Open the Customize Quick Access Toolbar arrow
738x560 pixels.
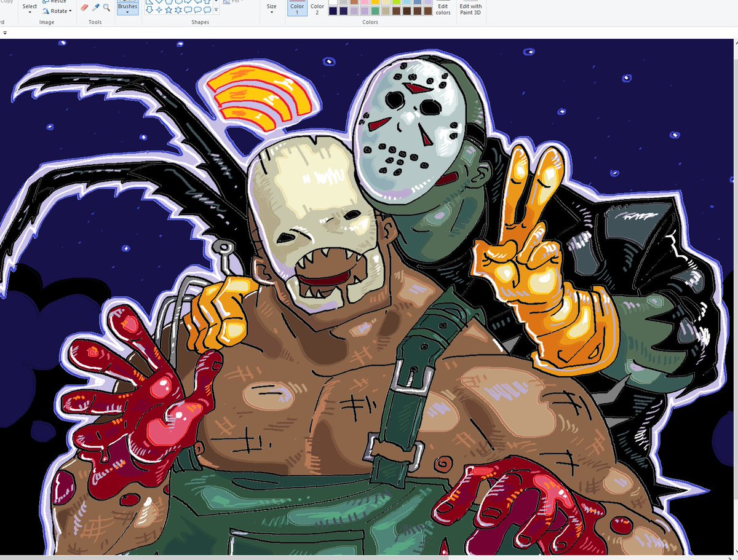coord(5,33)
